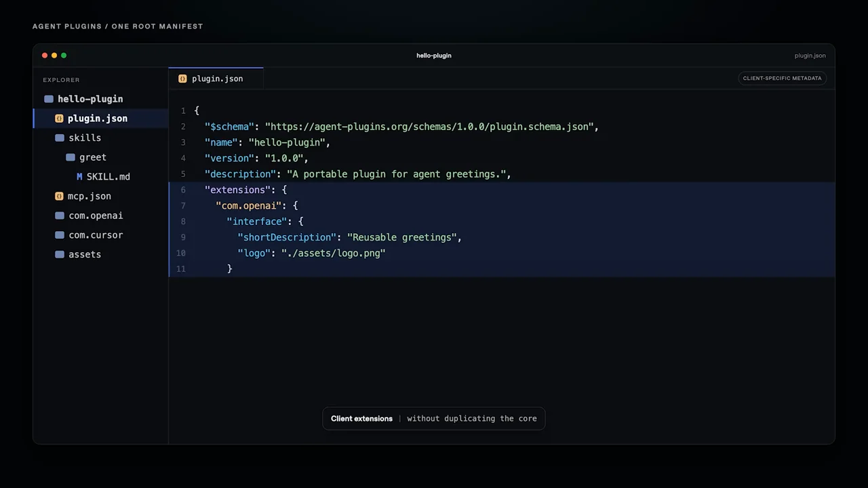Click the Client extensions caption label
This screenshot has height=488, width=868.
click(361, 419)
